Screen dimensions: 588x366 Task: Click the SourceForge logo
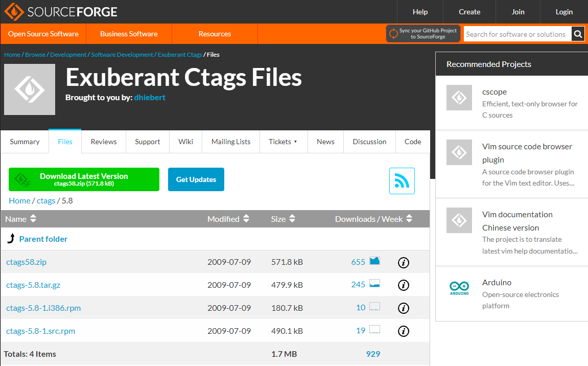pos(61,12)
